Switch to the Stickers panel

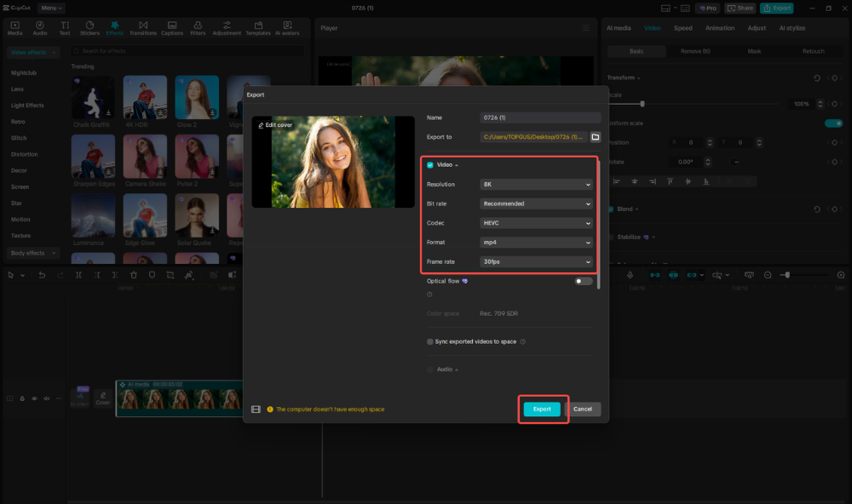[89, 28]
